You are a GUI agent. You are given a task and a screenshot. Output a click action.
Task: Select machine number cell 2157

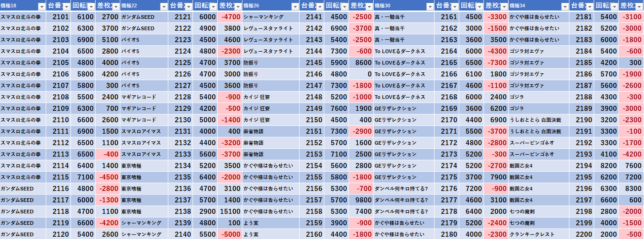(x=312, y=200)
